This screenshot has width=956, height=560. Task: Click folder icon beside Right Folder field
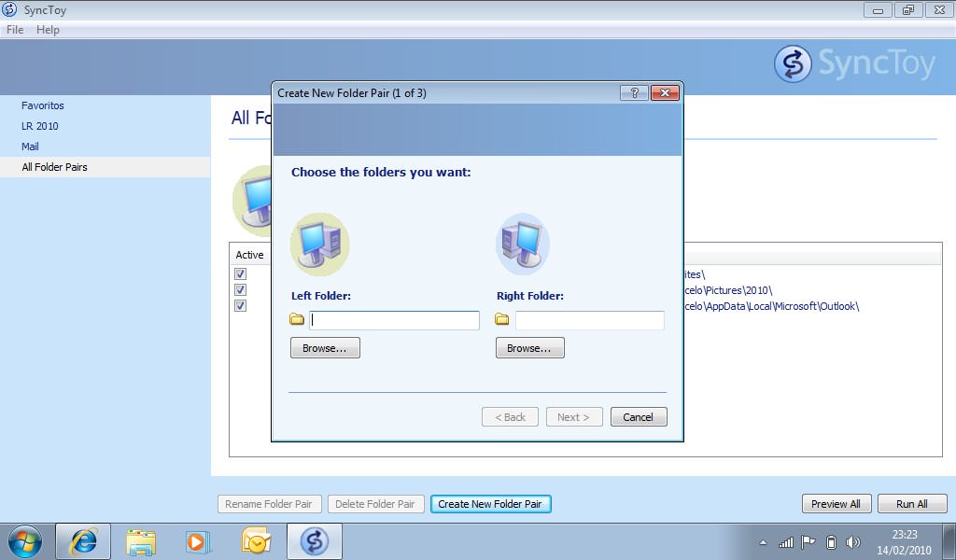click(502, 320)
